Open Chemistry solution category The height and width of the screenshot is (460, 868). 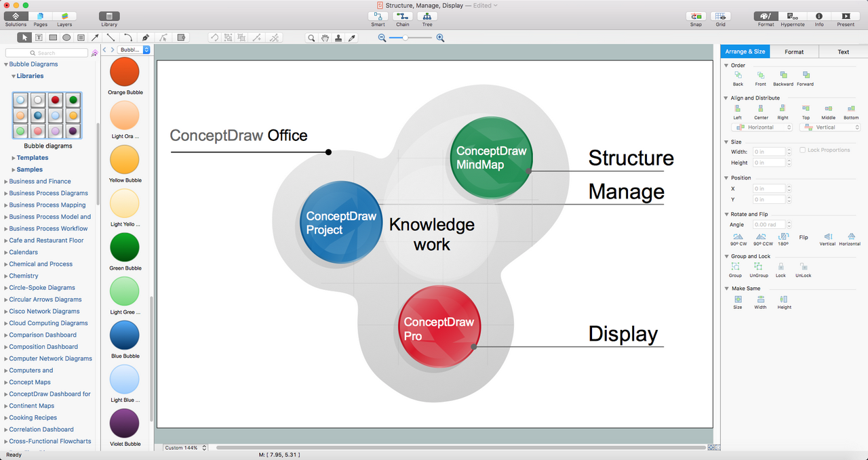(x=24, y=276)
